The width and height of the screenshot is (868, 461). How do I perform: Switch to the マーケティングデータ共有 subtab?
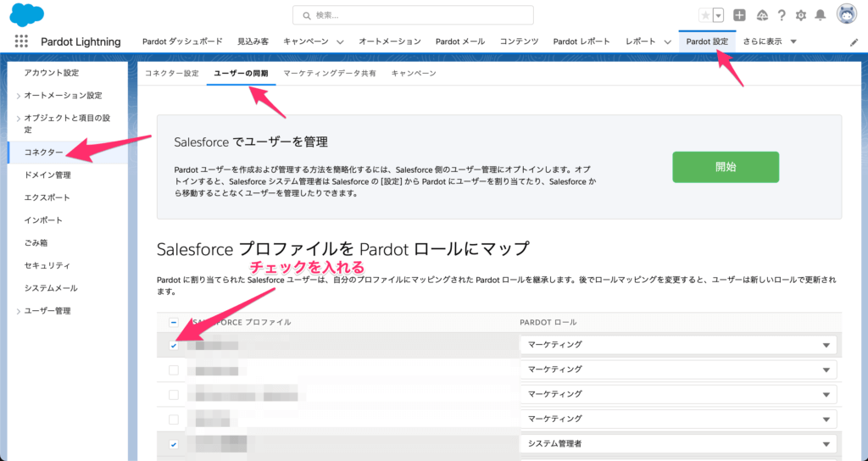point(330,73)
